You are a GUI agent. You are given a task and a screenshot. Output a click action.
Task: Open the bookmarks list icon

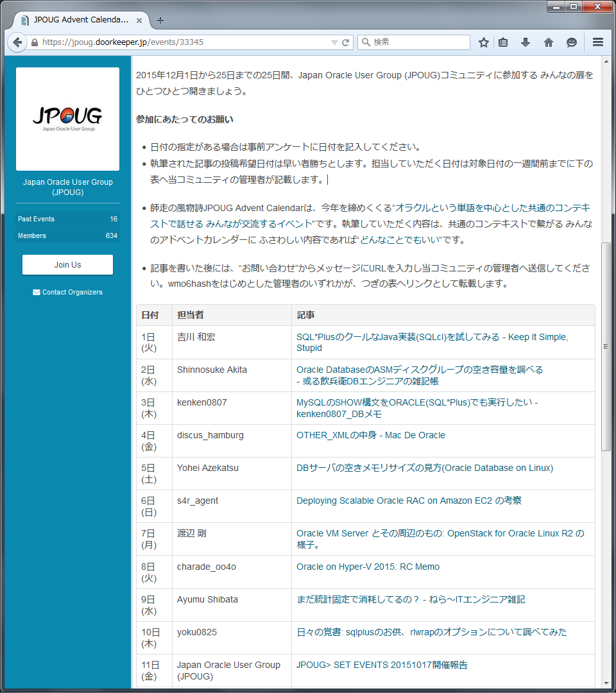(503, 42)
